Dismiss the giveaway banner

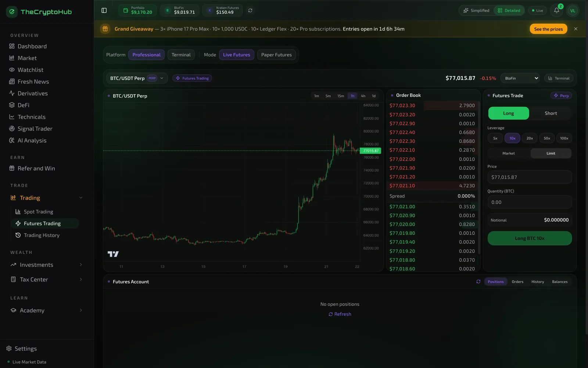click(x=576, y=29)
